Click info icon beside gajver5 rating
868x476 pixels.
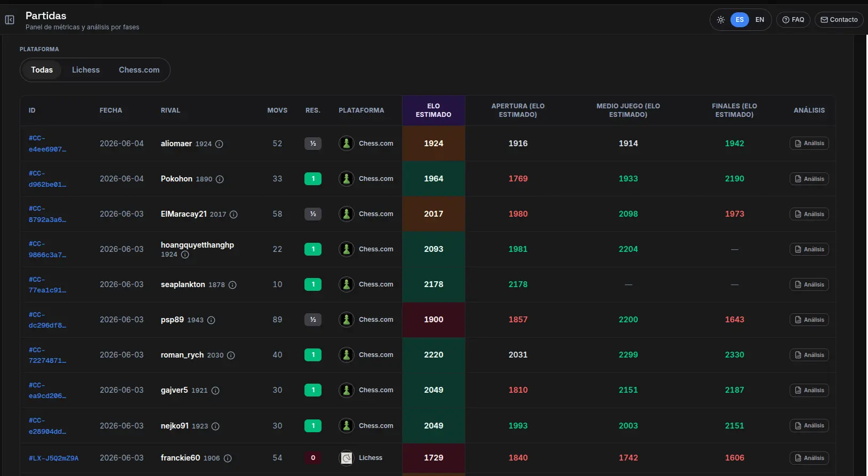coord(215,391)
